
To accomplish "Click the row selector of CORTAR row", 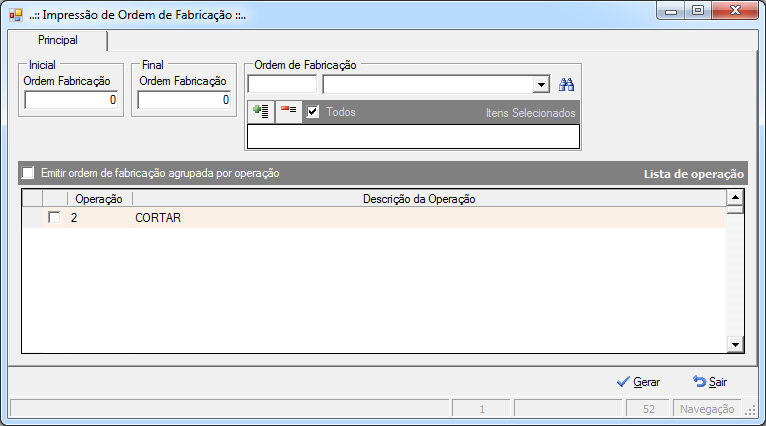I will [x=32, y=217].
